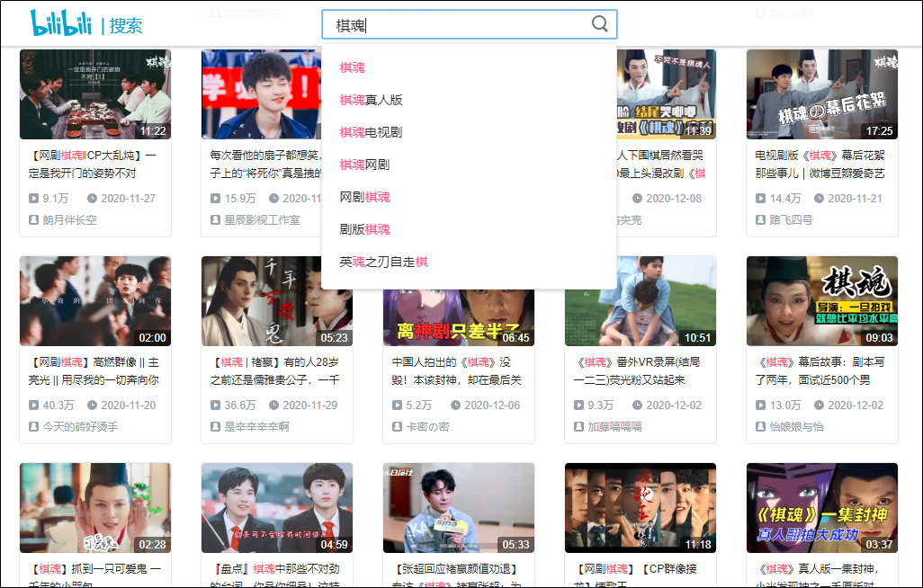923x588 pixels.
Task: Open uploader 朗月伴长空
Action: tap(69, 220)
